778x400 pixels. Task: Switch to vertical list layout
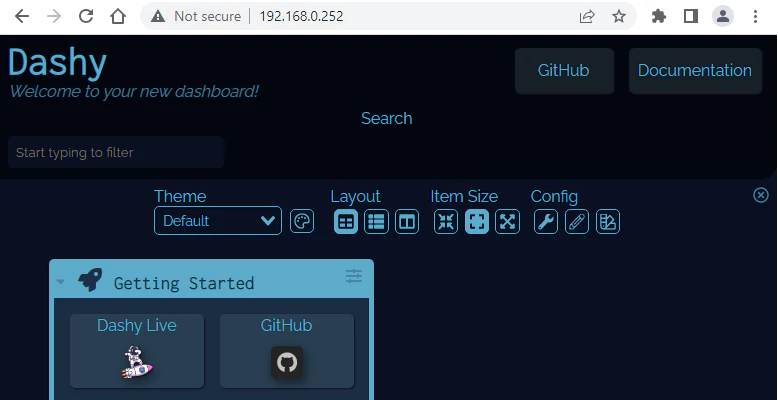pos(376,221)
